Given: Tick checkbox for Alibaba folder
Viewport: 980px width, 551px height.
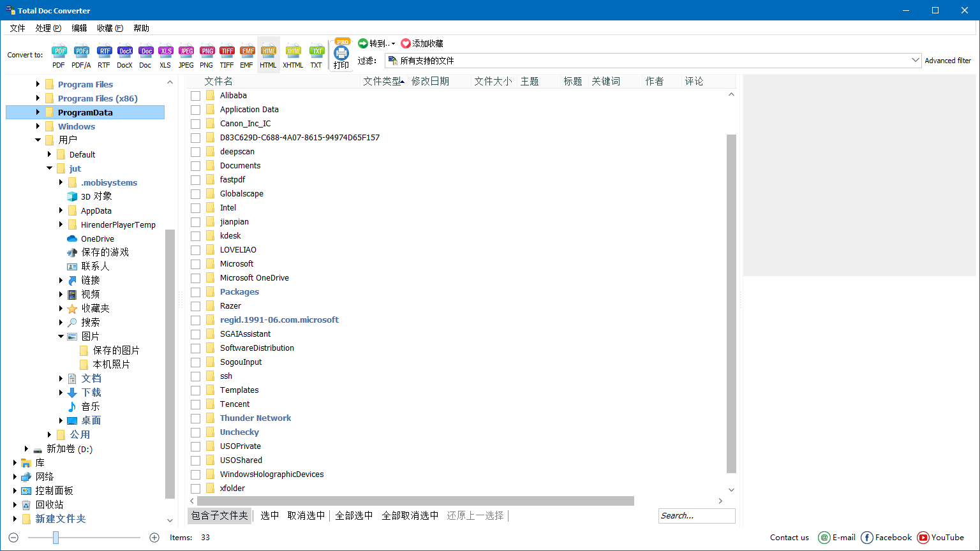Looking at the screenshot, I should click(x=196, y=96).
